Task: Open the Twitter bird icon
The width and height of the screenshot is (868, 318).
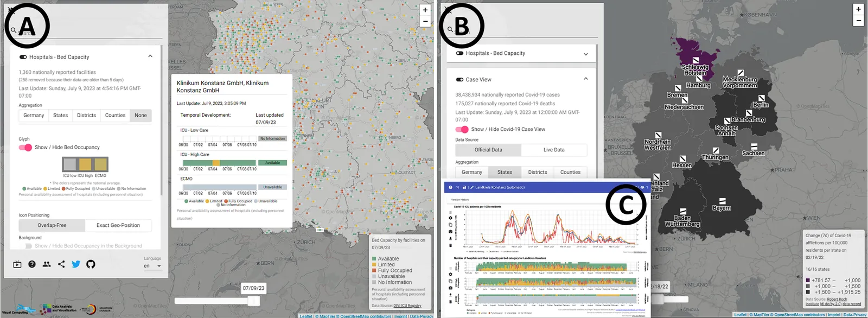Action: point(76,264)
